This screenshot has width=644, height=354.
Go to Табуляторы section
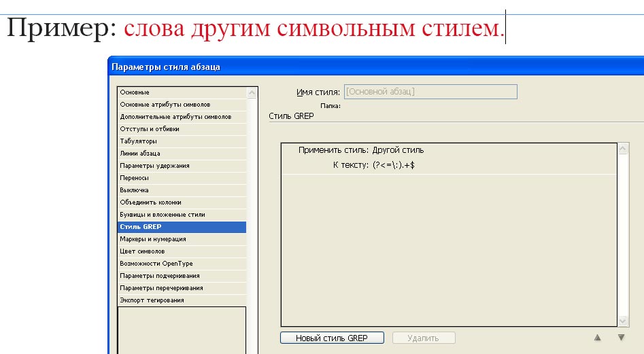(x=182, y=141)
